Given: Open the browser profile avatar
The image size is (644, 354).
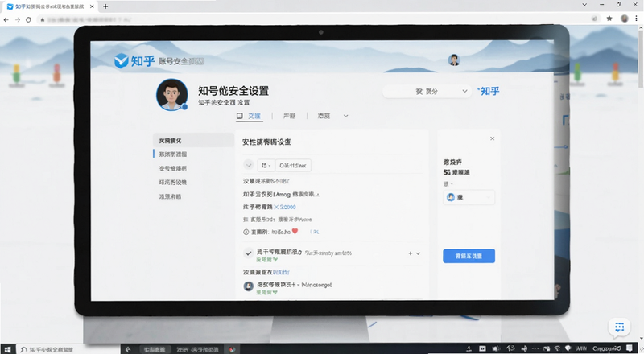Looking at the screenshot, I should (625, 19).
